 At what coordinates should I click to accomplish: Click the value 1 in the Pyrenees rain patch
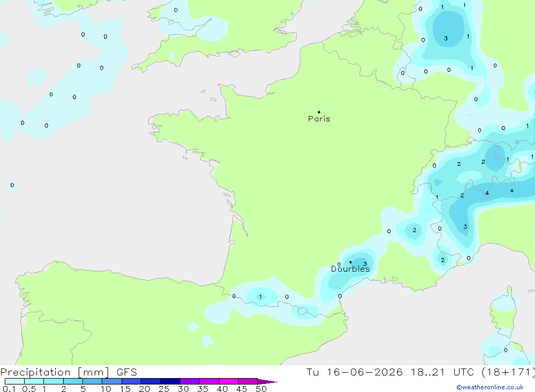click(261, 296)
